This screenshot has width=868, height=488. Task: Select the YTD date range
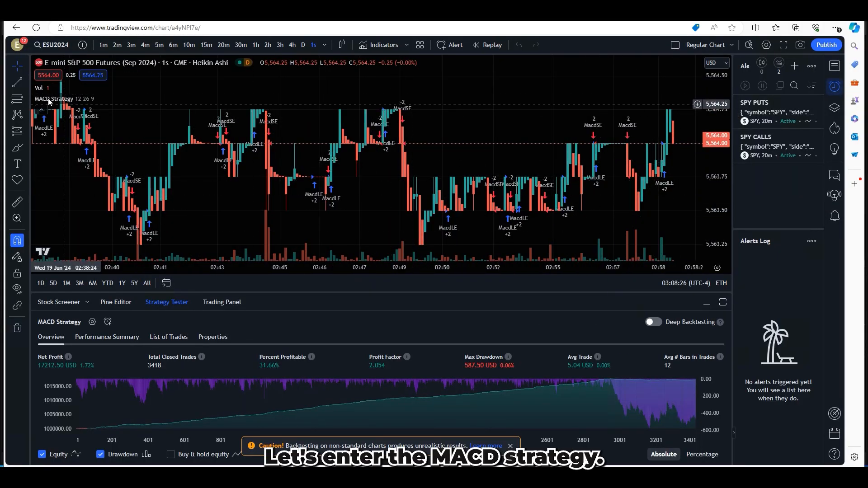(108, 283)
